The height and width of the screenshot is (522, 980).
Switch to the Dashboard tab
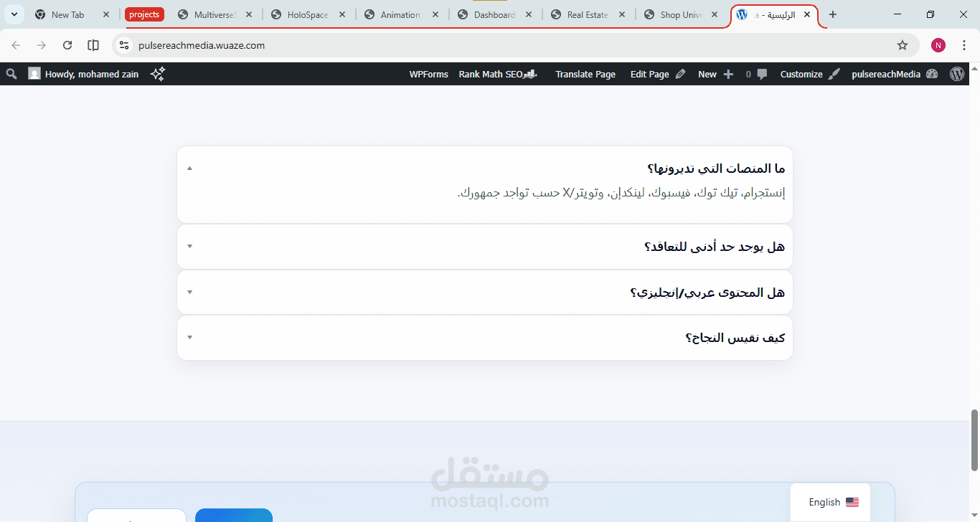[x=495, y=14]
